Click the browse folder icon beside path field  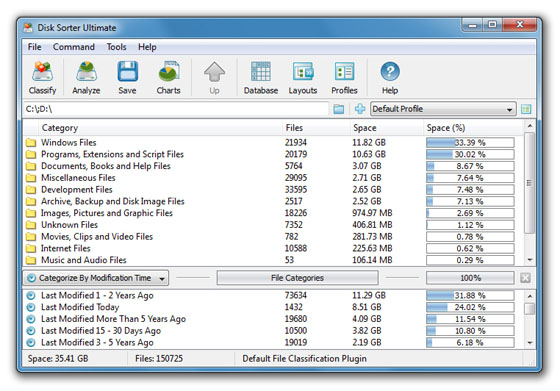[x=339, y=109]
